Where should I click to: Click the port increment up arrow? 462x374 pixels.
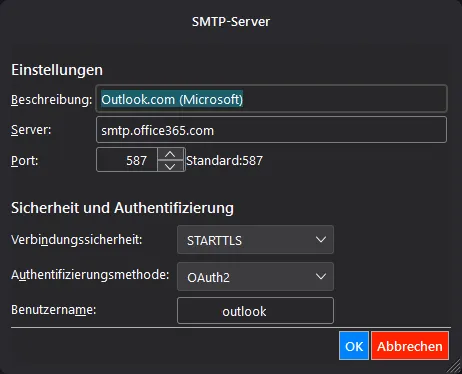pos(170,154)
